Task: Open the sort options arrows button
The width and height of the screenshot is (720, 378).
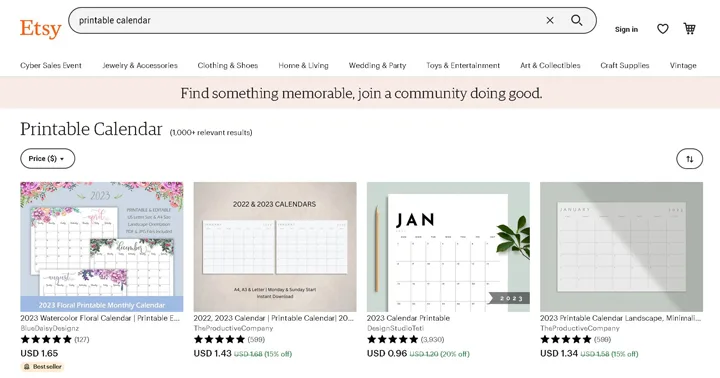Action: tap(689, 159)
